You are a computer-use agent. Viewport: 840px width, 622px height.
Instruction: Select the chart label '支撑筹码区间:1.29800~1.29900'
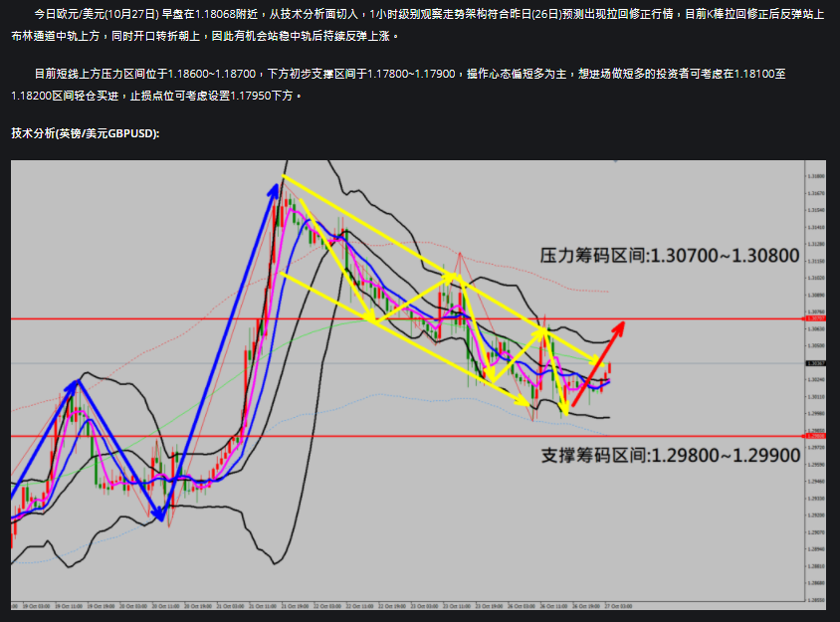(x=671, y=456)
